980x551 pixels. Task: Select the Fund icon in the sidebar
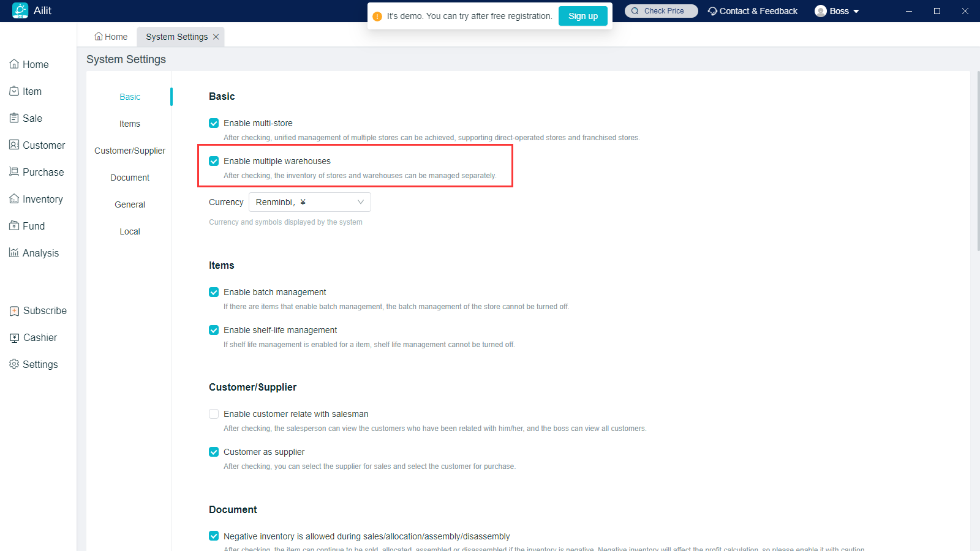[14, 226]
